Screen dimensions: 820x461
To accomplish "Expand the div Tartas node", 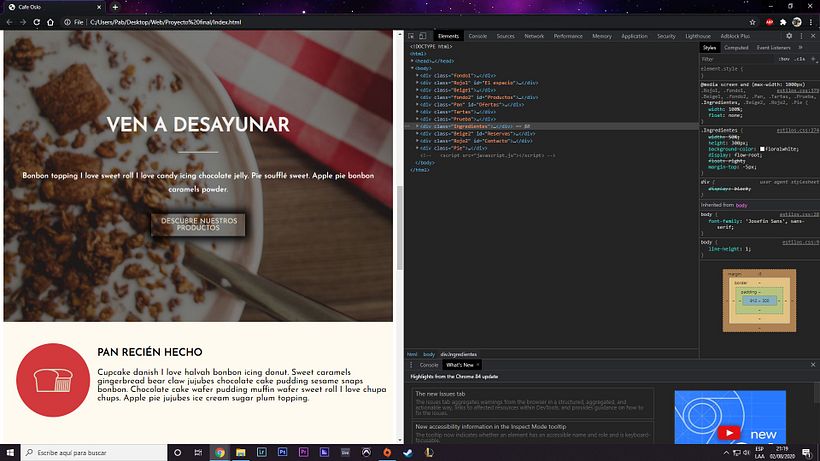I will [417, 112].
